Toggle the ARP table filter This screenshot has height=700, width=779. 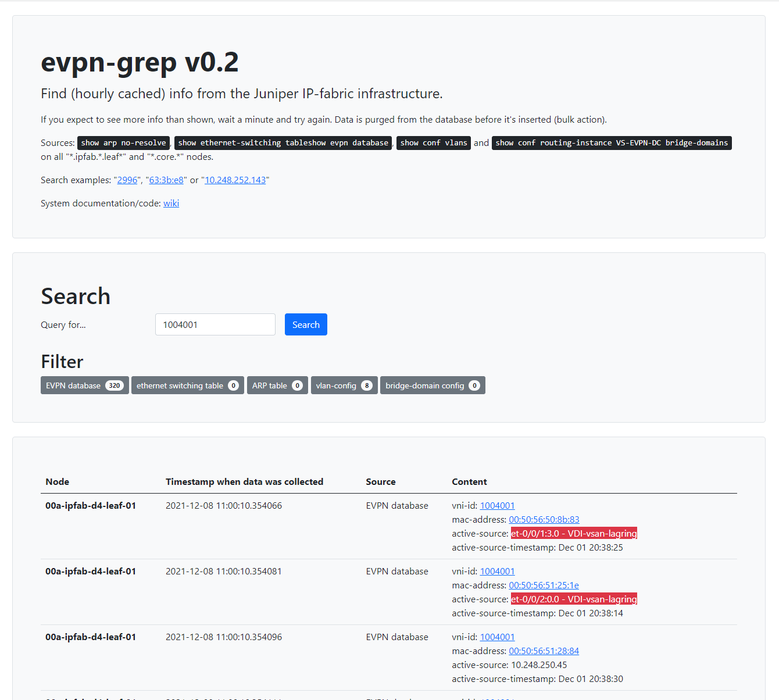pos(277,385)
